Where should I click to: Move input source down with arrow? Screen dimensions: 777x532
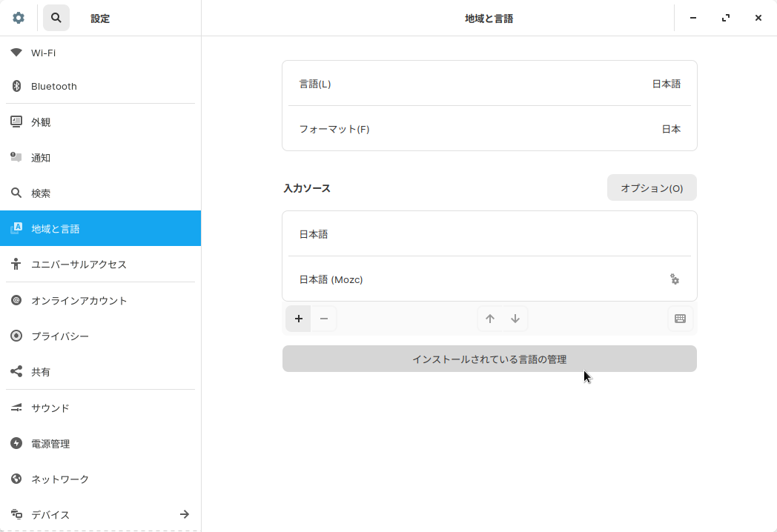pyautogui.click(x=515, y=319)
